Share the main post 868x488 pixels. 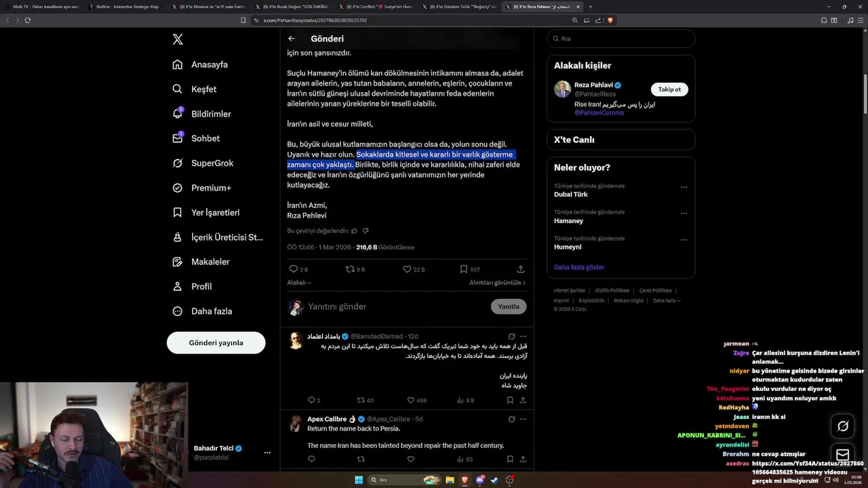tap(521, 269)
